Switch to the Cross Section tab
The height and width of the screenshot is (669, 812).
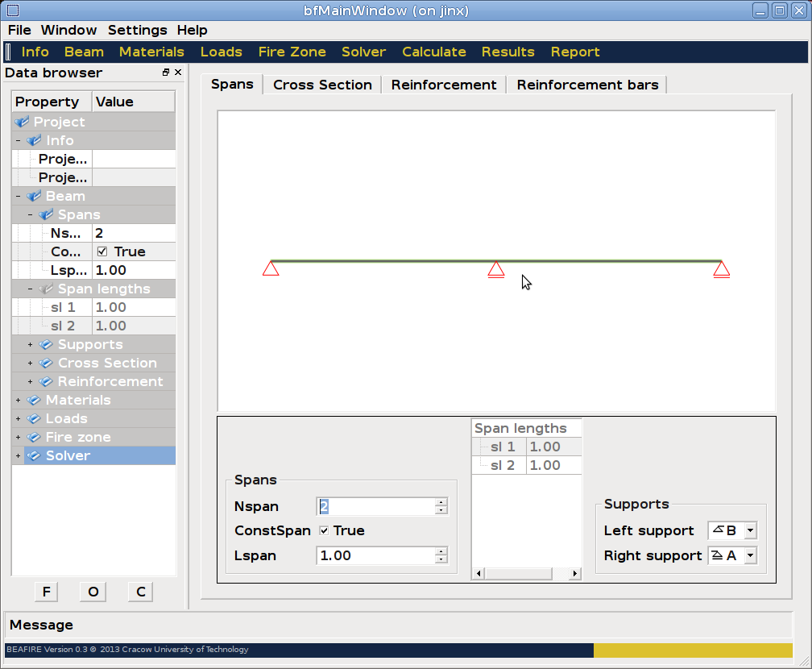[322, 85]
